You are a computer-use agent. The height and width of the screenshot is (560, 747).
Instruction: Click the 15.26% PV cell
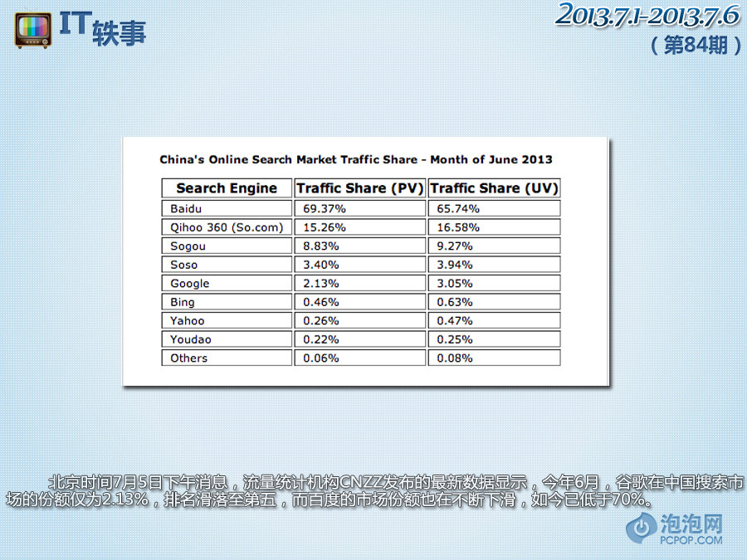360,227
